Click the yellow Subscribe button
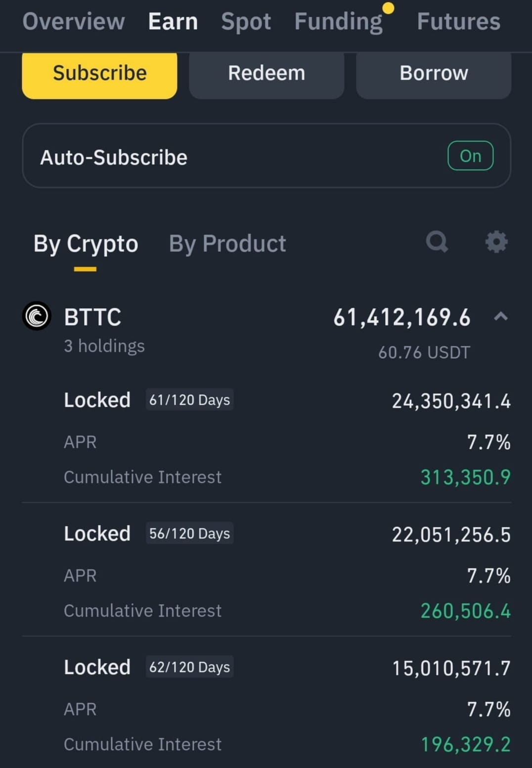532x768 pixels. tap(99, 74)
